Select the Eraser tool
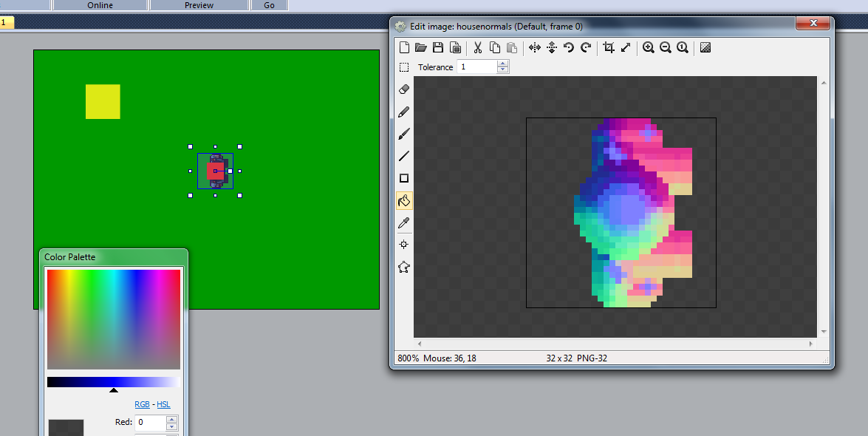The height and width of the screenshot is (436, 868). point(404,89)
